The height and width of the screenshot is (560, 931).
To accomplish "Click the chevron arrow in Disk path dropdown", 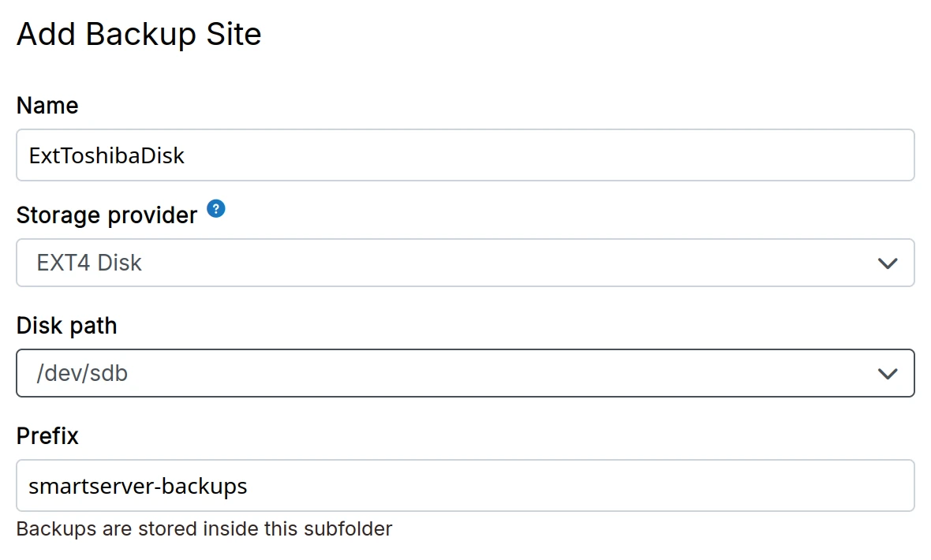I will (x=888, y=374).
